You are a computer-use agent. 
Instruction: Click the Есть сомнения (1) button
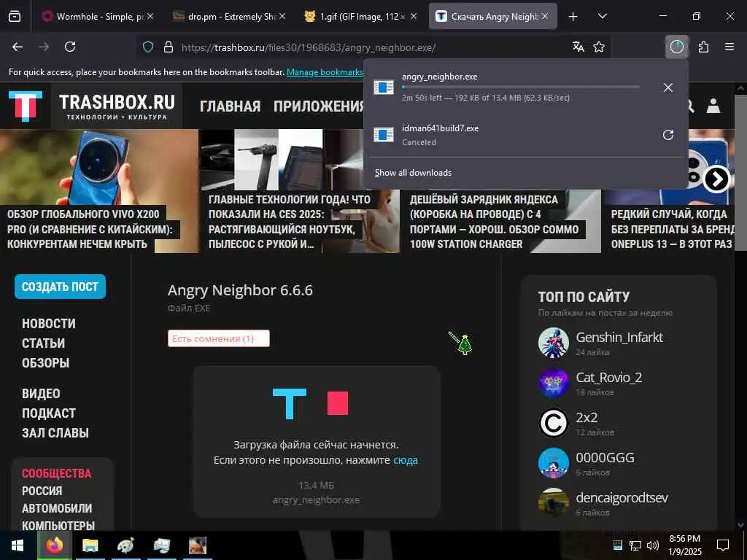219,338
